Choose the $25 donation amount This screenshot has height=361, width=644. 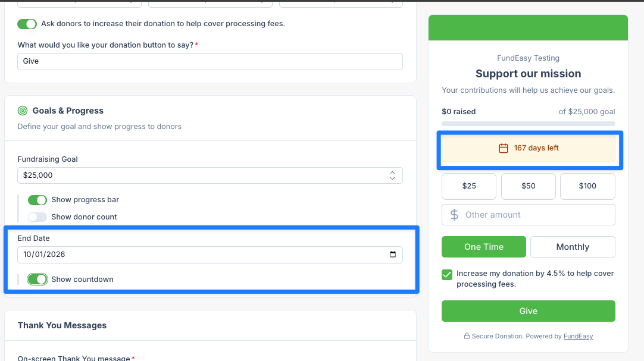pyautogui.click(x=468, y=186)
